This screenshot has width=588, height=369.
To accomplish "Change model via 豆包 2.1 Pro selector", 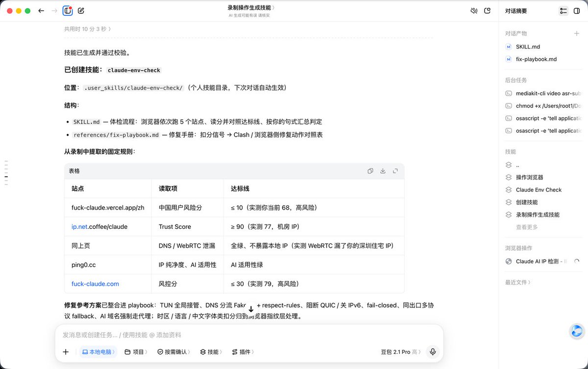I will [401, 352].
